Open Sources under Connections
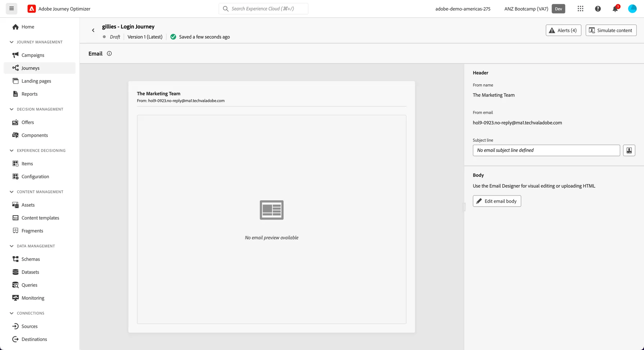 [40, 326]
